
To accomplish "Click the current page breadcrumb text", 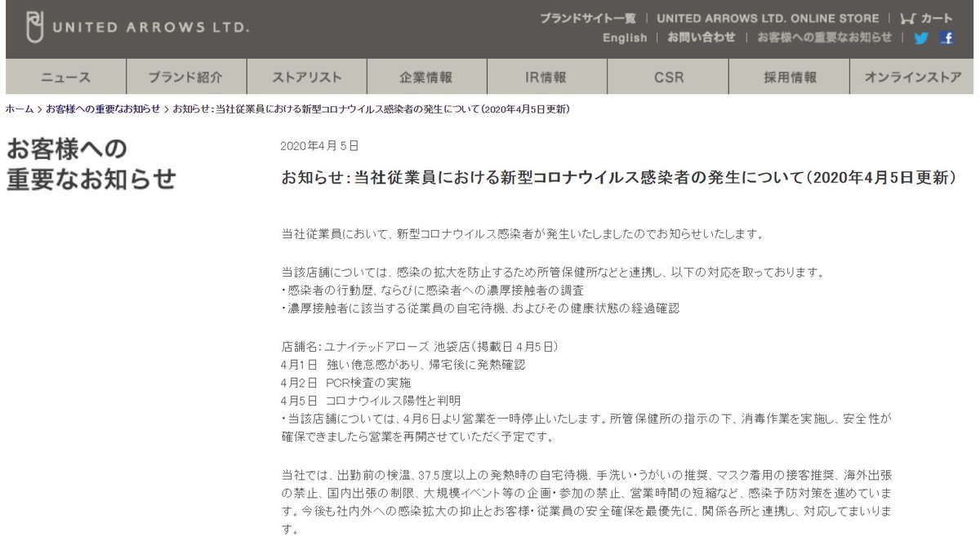I will tap(371, 109).
